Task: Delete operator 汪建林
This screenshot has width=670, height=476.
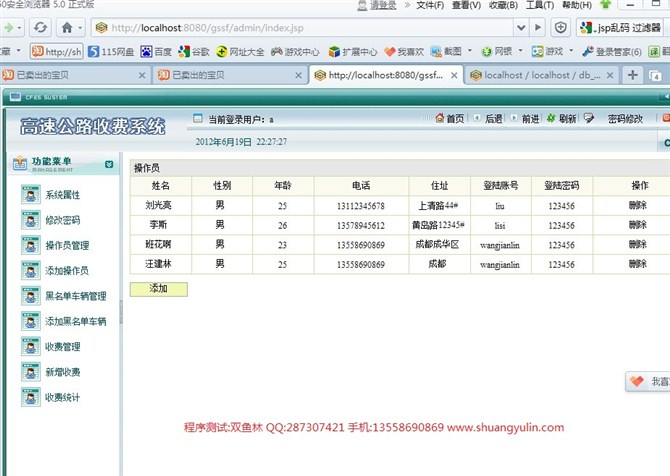Action: [638, 264]
